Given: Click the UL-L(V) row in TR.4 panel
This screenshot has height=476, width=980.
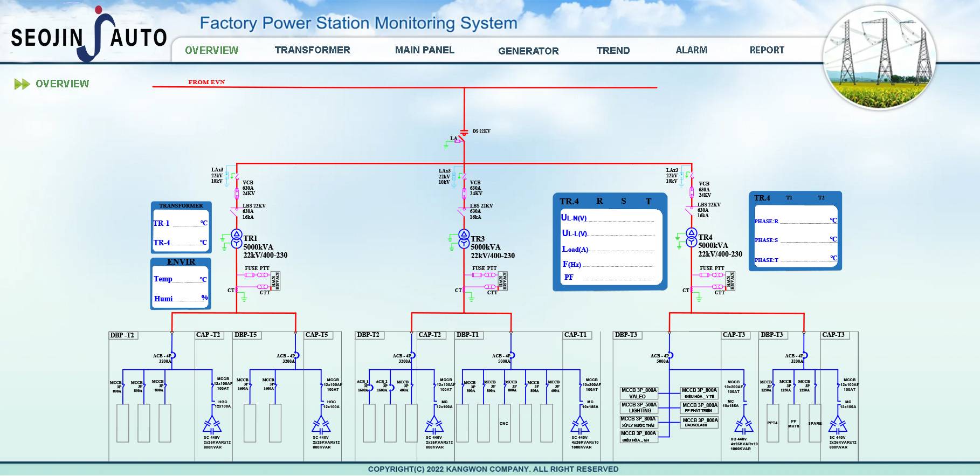Looking at the screenshot, I should coord(608,233).
